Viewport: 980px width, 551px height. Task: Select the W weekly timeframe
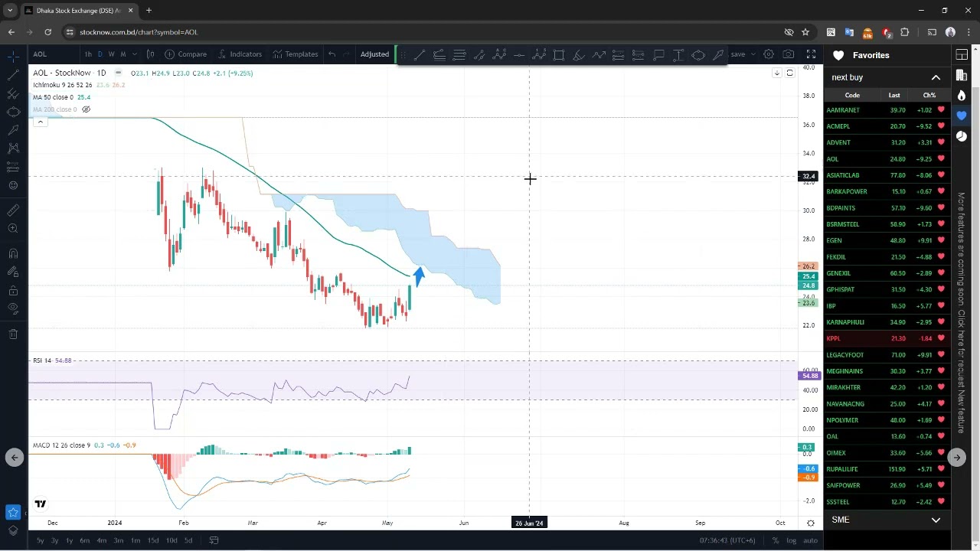pos(112,54)
